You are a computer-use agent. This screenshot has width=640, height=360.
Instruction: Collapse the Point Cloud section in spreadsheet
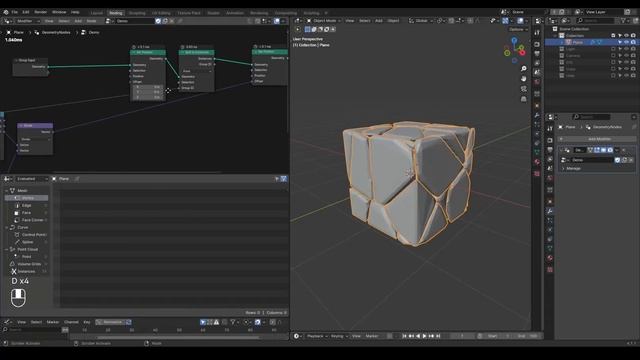[x=7, y=249]
